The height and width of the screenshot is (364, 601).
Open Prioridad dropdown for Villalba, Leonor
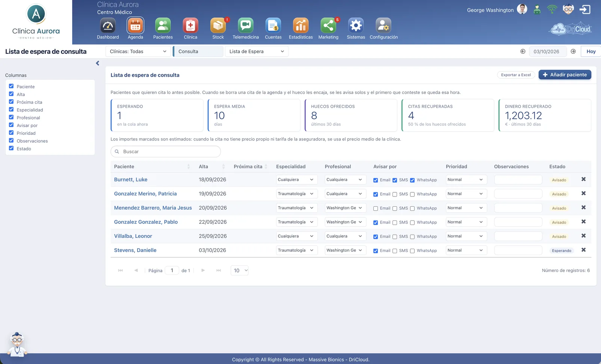click(x=466, y=236)
